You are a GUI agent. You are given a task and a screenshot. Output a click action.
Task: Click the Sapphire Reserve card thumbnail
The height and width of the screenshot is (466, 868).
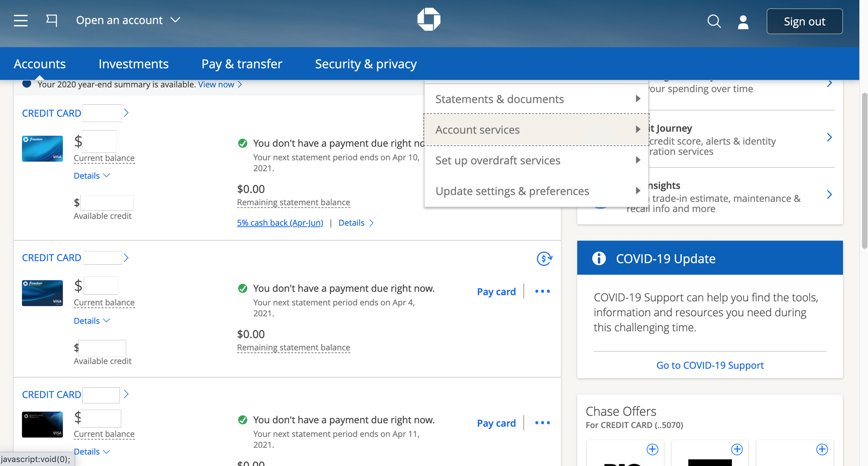coord(42,424)
